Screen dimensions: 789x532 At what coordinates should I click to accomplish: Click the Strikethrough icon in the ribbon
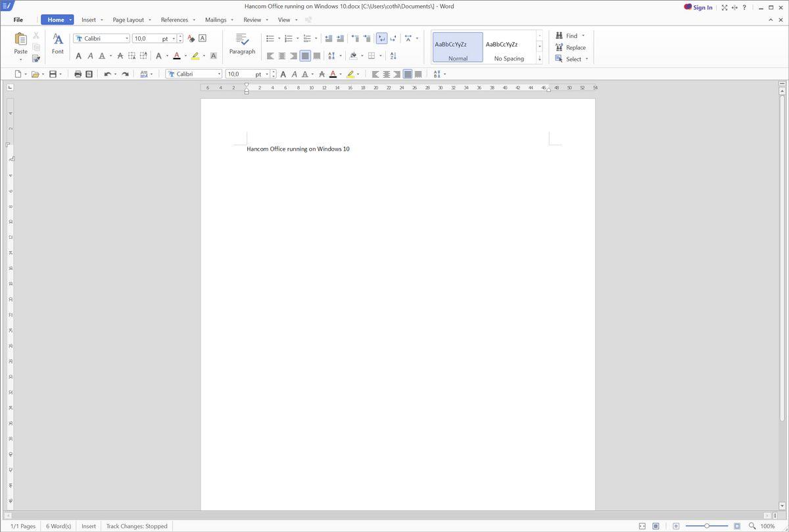click(120, 56)
